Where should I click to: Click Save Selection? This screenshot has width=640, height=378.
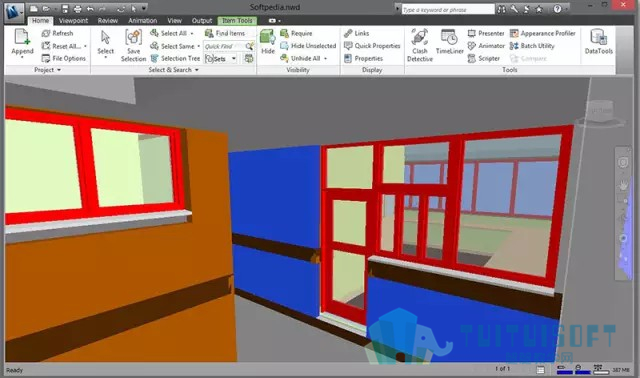(x=133, y=45)
